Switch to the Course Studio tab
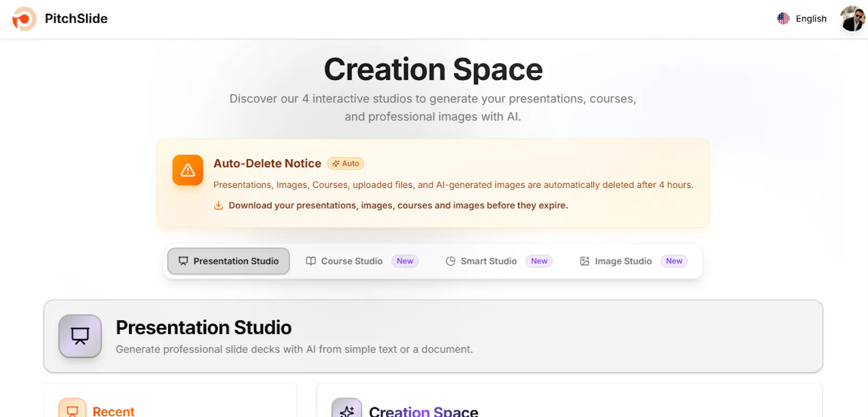The image size is (868, 417). click(362, 261)
